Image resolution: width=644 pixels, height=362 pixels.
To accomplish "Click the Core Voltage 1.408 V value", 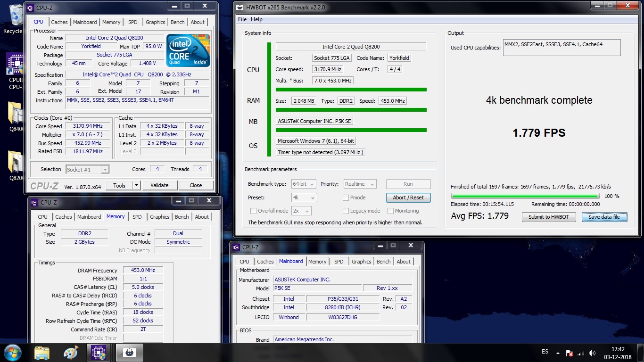I will click(x=147, y=64).
